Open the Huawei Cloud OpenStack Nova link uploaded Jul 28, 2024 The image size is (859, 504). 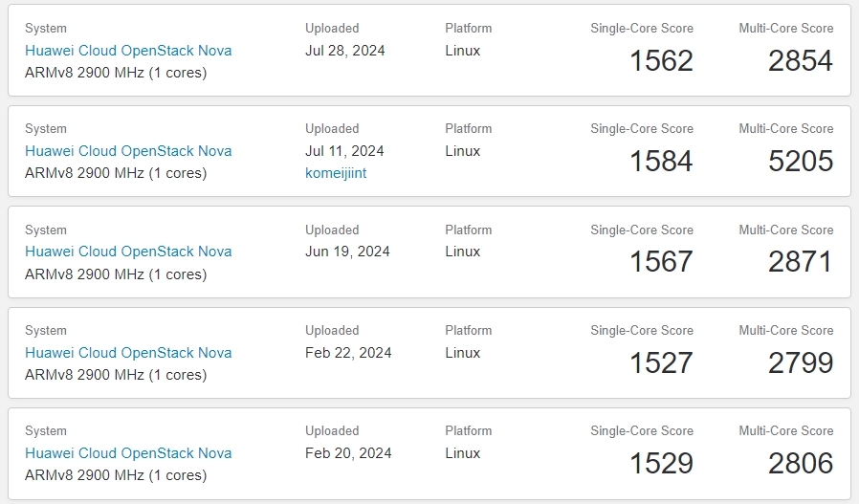[x=128, y=51]
